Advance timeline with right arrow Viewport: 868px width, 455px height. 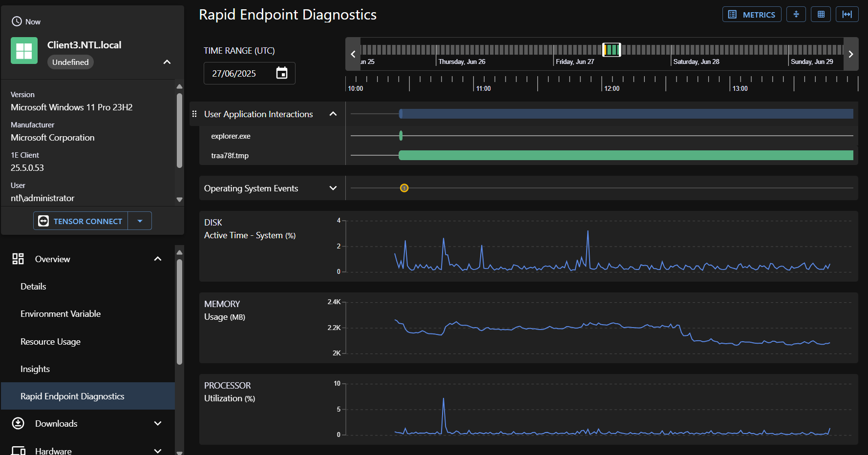tap(850, 54)
